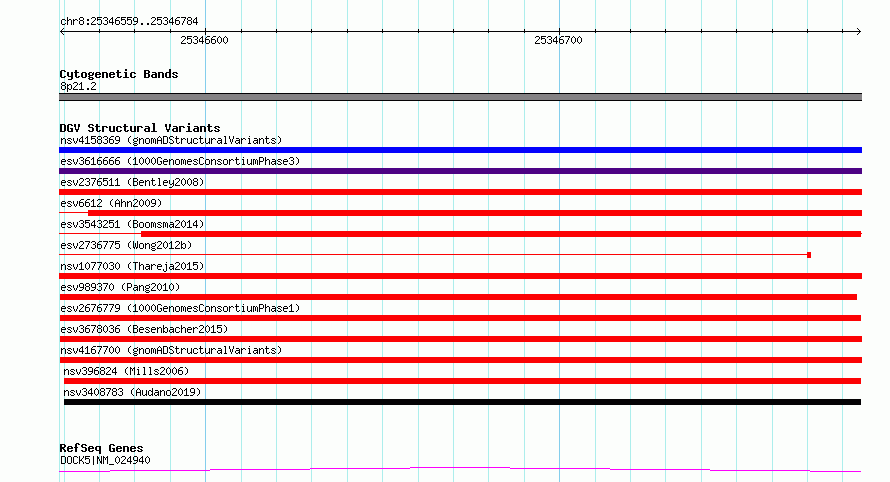
Task: Select the red esv3543251 variant bar
Action: (501, 234)
